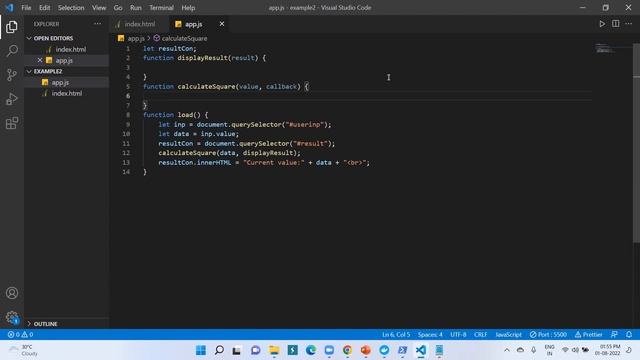
Task: Click Port : 5500 Live Server item
Action: (x=548, y=334)
